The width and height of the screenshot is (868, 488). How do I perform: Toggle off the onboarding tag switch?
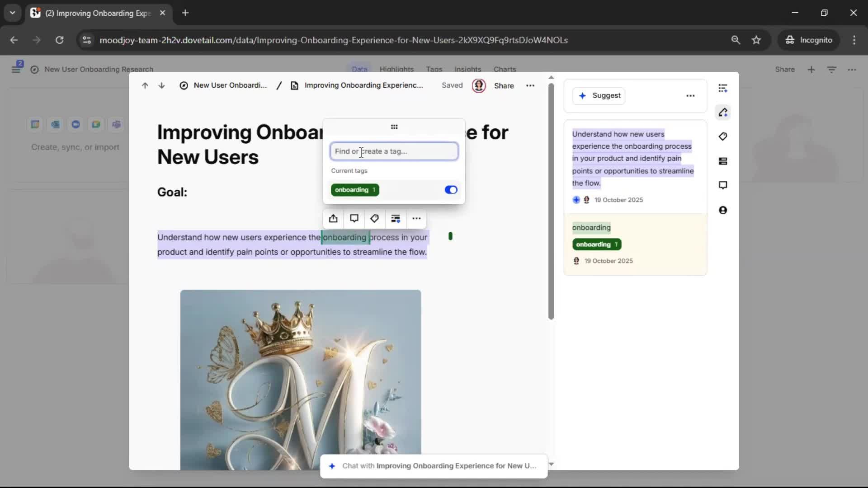[x=451, y=190]
